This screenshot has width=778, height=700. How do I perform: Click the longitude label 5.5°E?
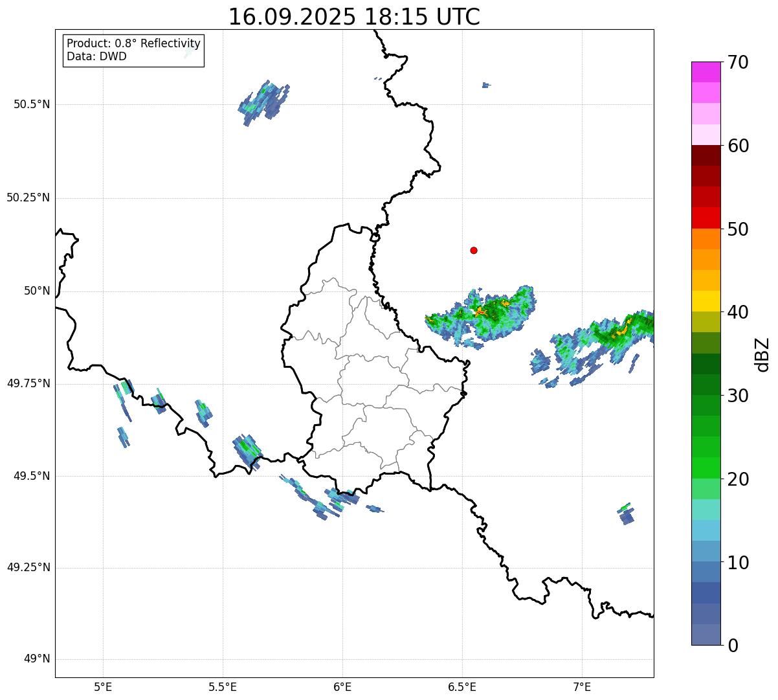point(223,686)
